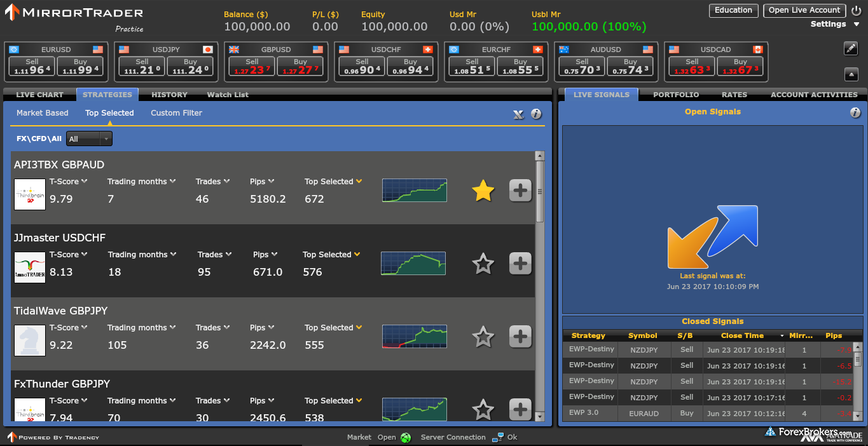
Task: Click the pencil edit icon beside rate tiles
Action: [x=851, y=48]
